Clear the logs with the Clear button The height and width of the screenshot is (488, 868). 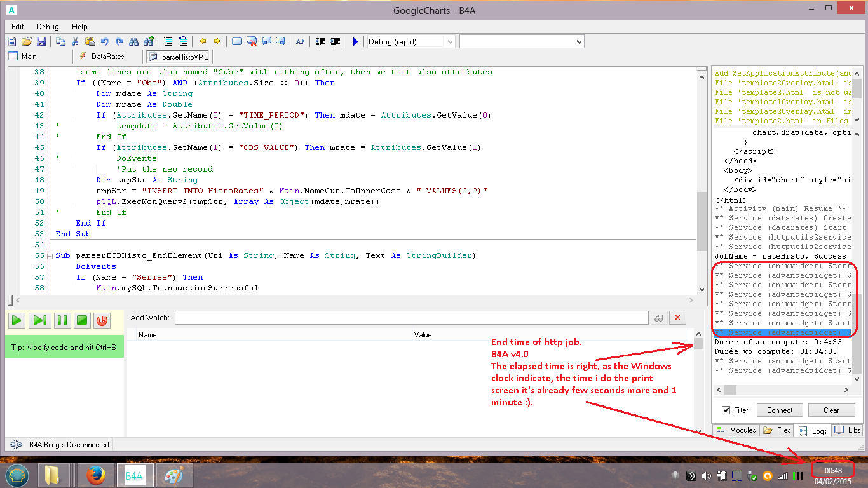pos(831,410)
